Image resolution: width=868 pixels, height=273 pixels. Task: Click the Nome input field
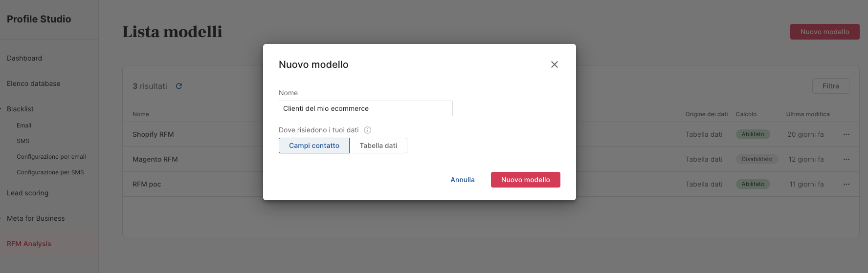coord(365,108)
